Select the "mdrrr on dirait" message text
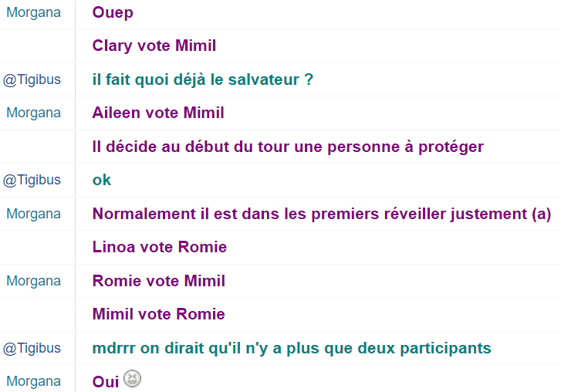This screenshot has height=392, width=561. pyautogui.click(x=292, y=348)
